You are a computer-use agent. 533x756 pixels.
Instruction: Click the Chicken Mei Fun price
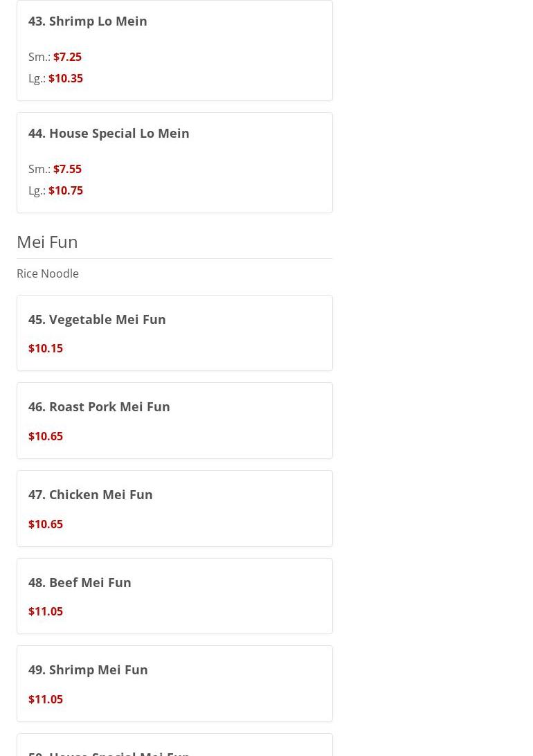(46, 524)
